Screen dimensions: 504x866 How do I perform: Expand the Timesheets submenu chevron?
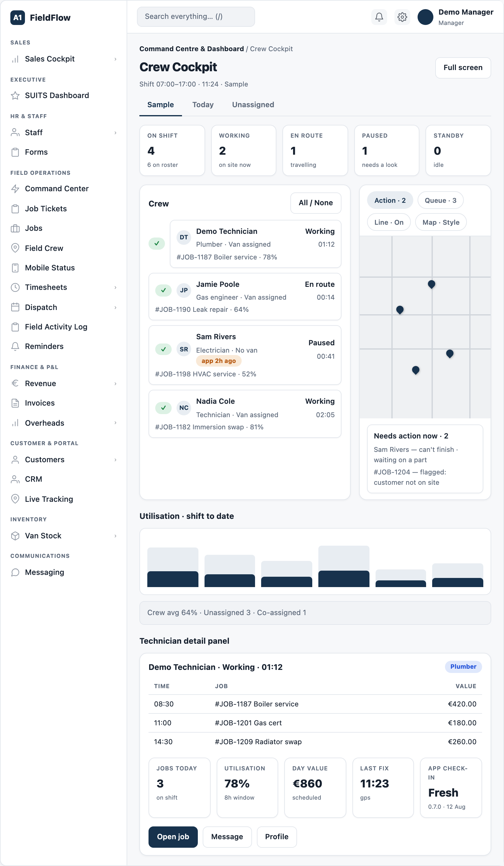(115, 287)
